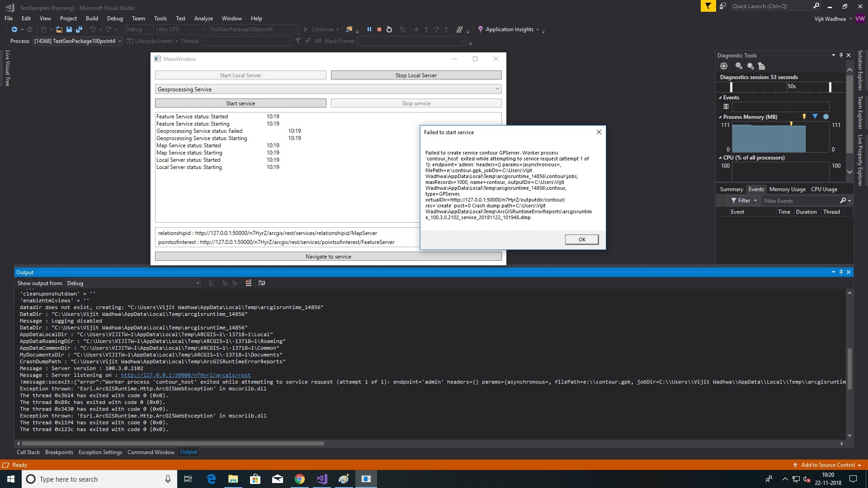Image resolution: width=868 pixels, height=488 pixels.
Task: Collapse the Process Memory (MB) graph
Action: coord(720,117)
